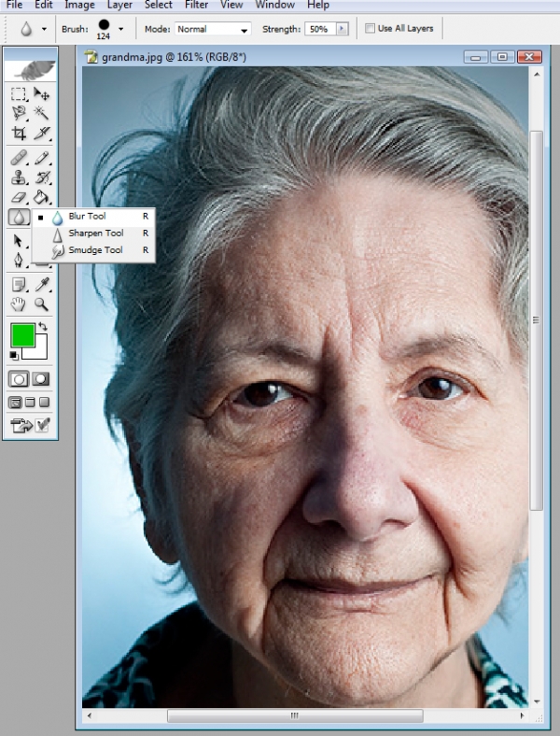
Task: Choose Full Screen Mode without menu bar
Action: pos(44,403)
